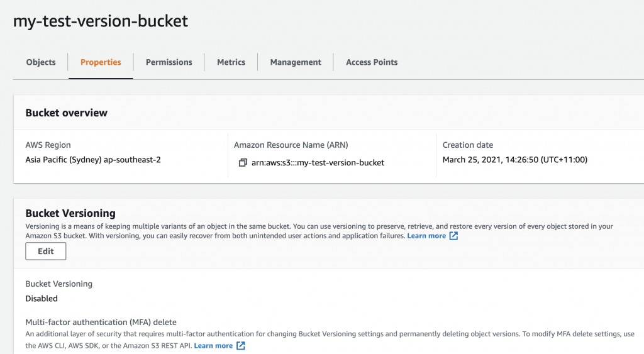Go to the Metrics tab
Viewport: 644px width, 354px height.
point(231,62)
